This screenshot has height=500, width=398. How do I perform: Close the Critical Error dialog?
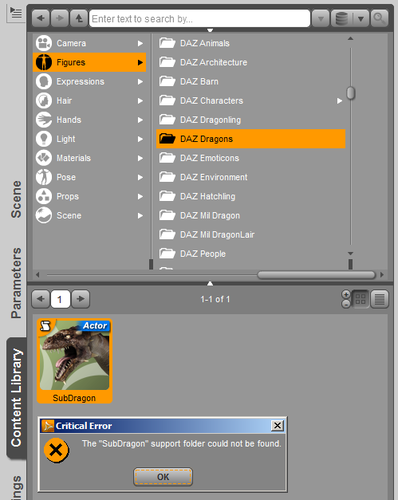point(277,426)
